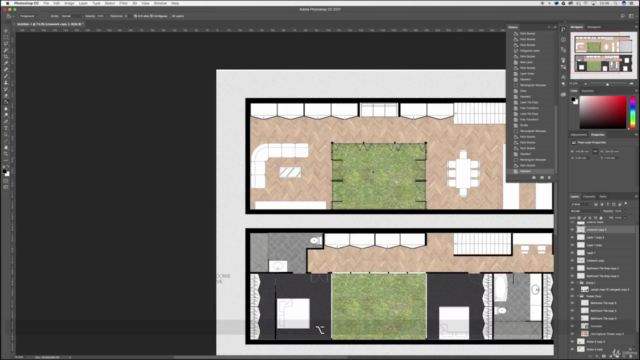Screen dimensions: 640x360
Task: Select the History Brush tool
Action: click(x=6, y=89)
